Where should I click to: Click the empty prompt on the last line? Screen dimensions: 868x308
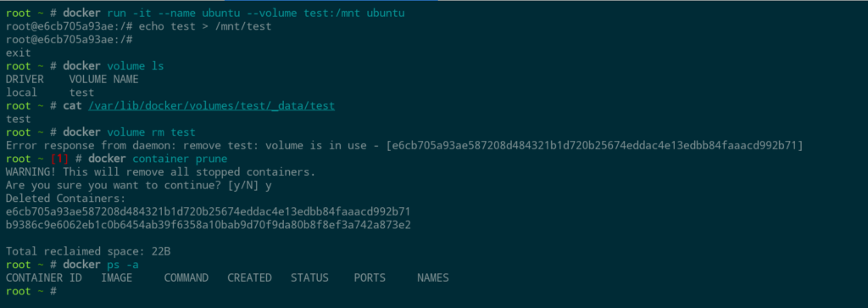pyautogui.click(x=31, y=291)
